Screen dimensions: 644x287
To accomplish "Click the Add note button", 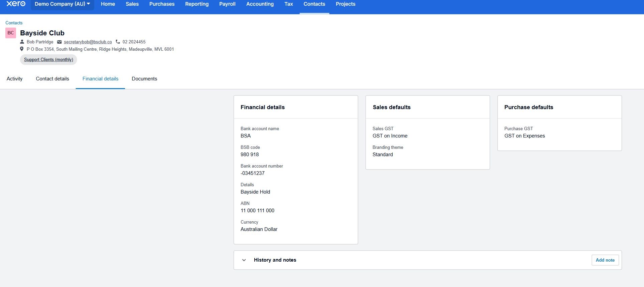I will coord(605,260).
